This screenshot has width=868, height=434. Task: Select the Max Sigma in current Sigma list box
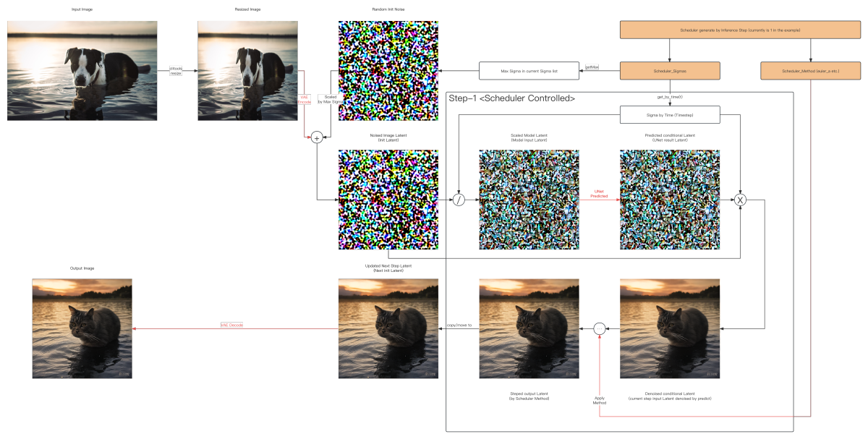click(529, 71)
